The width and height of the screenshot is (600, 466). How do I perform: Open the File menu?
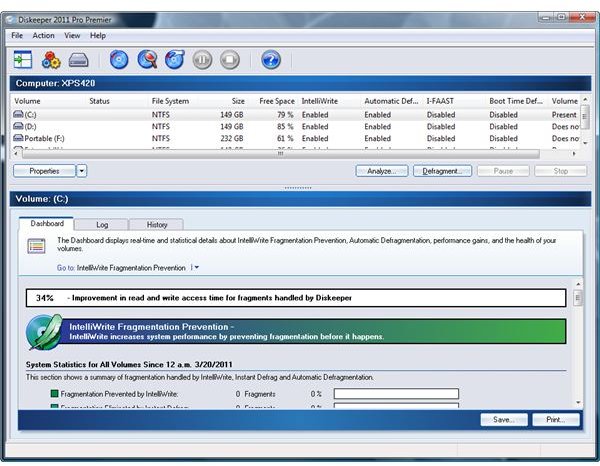coord(17,36)
